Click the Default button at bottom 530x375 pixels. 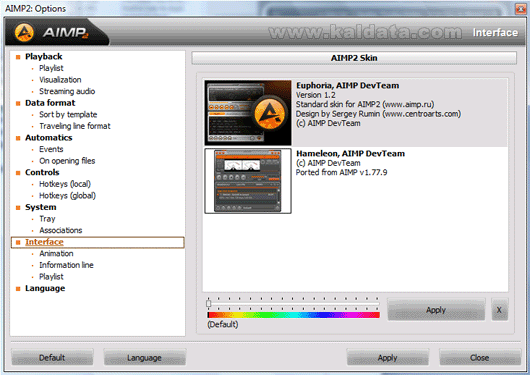pos(52,357)
